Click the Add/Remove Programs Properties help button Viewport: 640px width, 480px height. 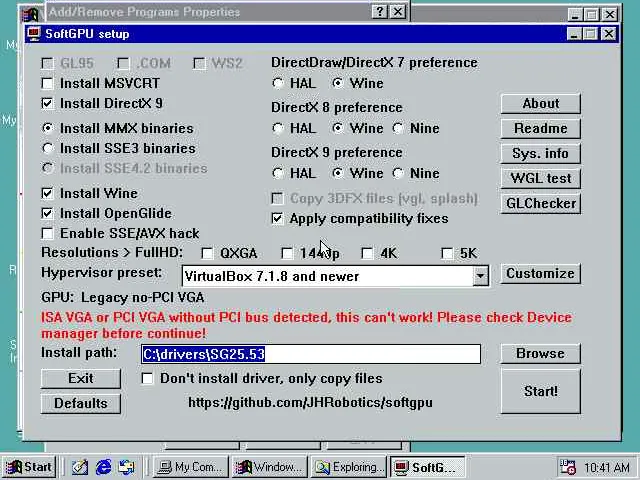coord(380,12)
